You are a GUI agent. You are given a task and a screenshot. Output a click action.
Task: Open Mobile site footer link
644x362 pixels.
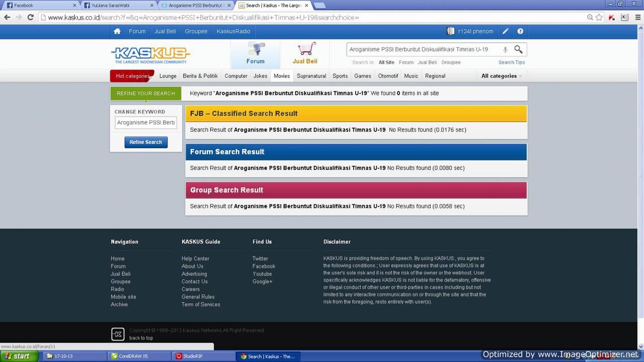[123, 297]
